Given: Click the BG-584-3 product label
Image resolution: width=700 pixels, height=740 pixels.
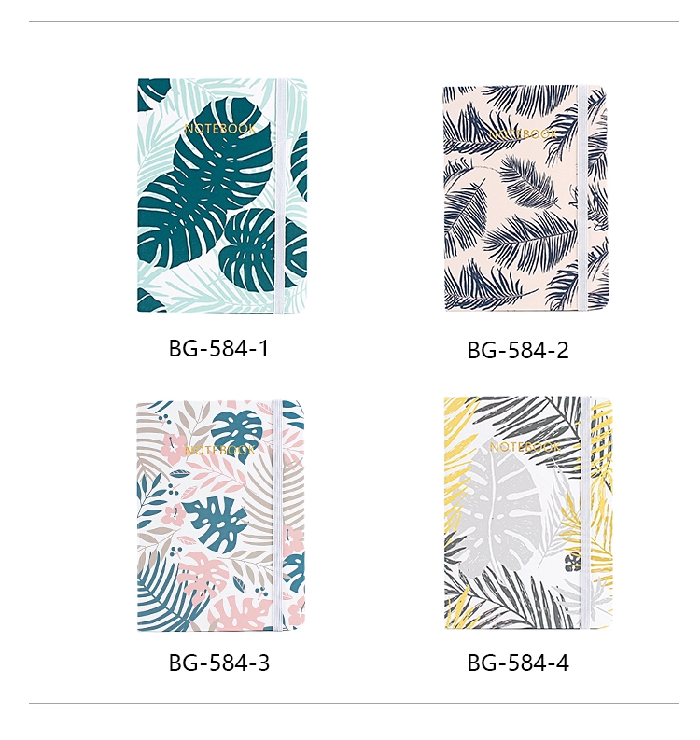Looking at the screenshot, I should tap(219, 663).
